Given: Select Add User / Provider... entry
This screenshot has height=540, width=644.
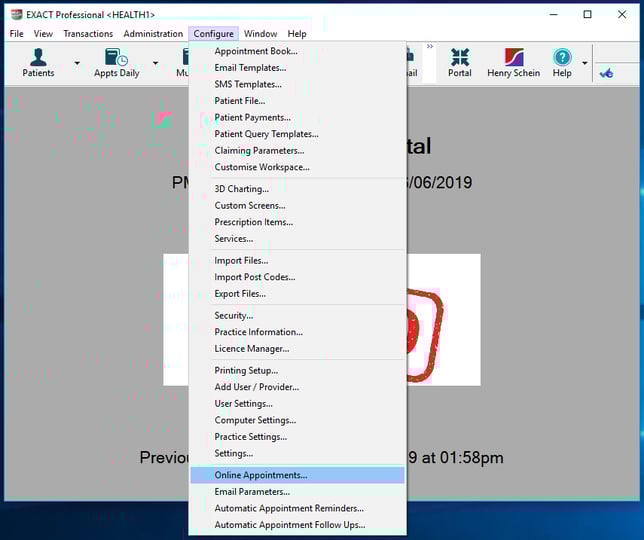Looking at the screenshot, I should [x=297, y=387].
